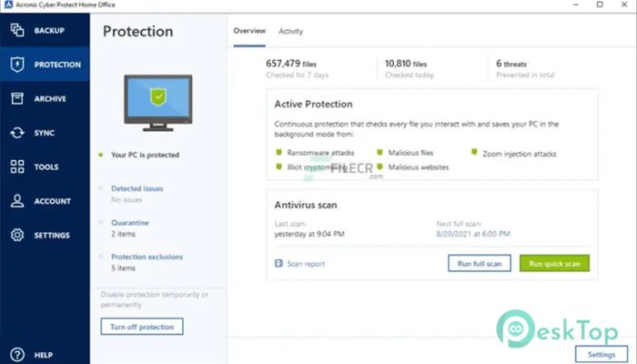Click the '10,810 files' checked today statistic
This screenshot has width=637, height=364.
point(406,64)
